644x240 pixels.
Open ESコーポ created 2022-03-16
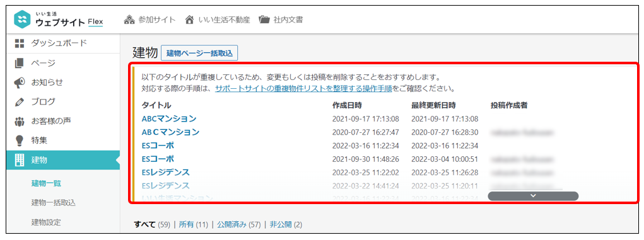click(158, 146)
